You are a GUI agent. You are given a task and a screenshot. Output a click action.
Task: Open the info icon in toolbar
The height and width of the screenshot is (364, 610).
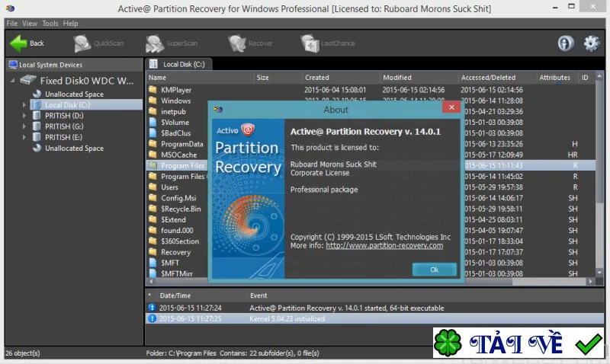566,43
